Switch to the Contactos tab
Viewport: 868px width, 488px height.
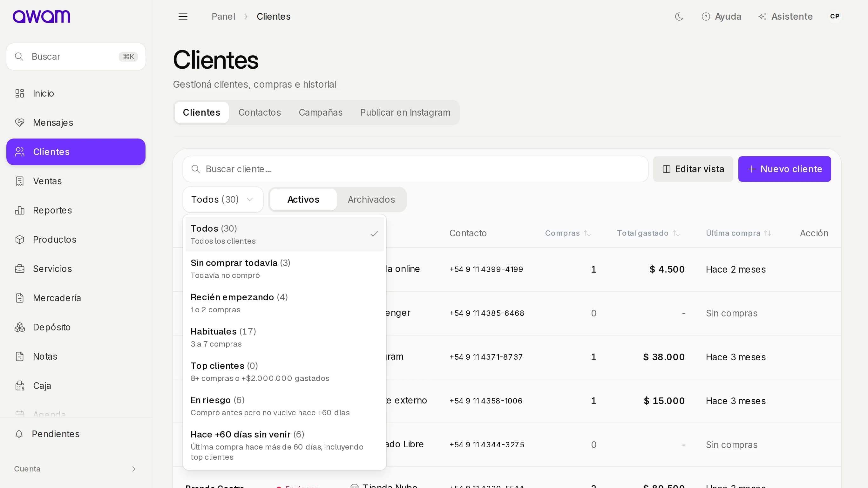pos(260,112)
